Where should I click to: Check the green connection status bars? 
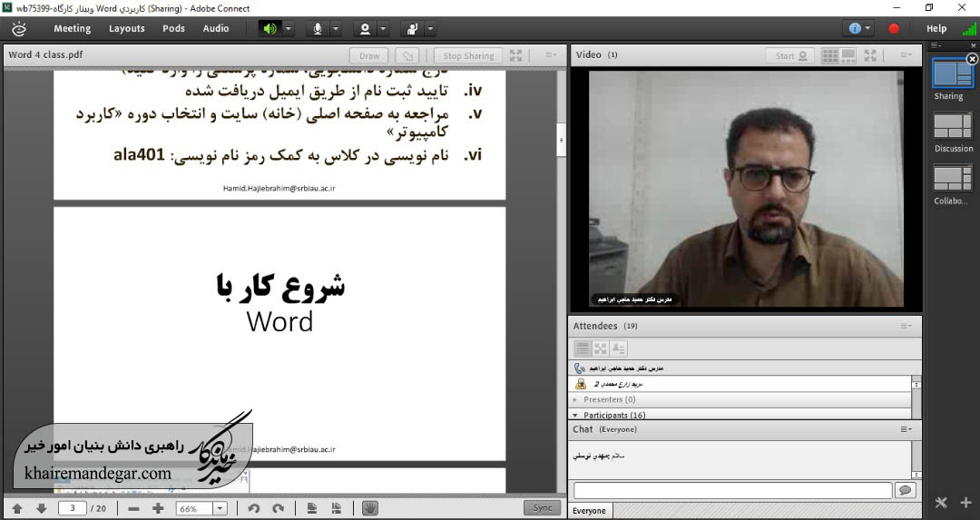tap(969, 29)
